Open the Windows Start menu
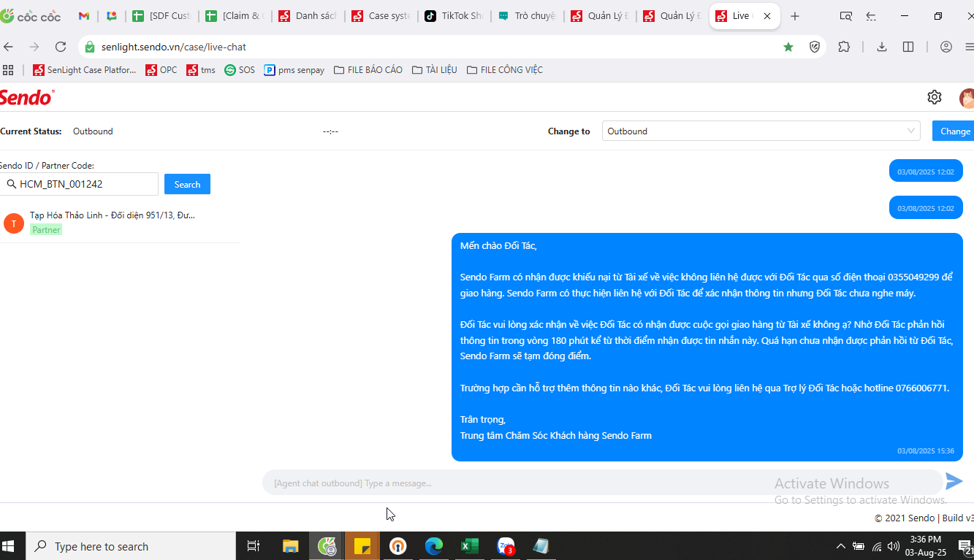This screenshot has height=560, width=974. [x=9, y=546]
